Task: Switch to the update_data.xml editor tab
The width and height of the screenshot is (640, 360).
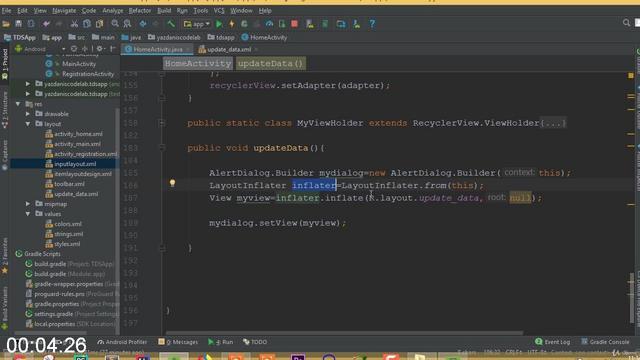Action: [x=229, y=49]
